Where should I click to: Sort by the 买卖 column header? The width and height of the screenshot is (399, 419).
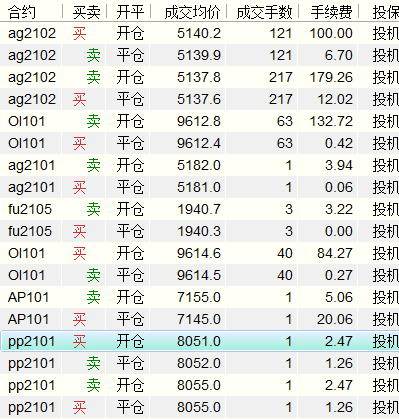[85, 12]
